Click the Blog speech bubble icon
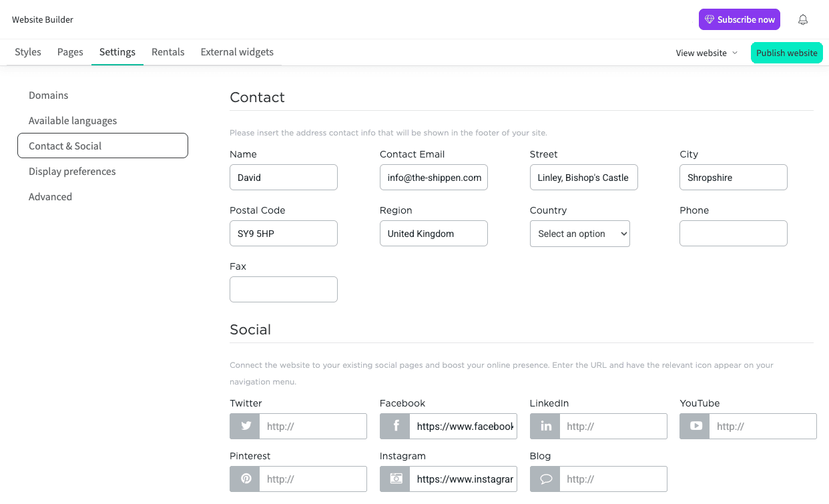The image size is (829, 504). click(545, 479)
